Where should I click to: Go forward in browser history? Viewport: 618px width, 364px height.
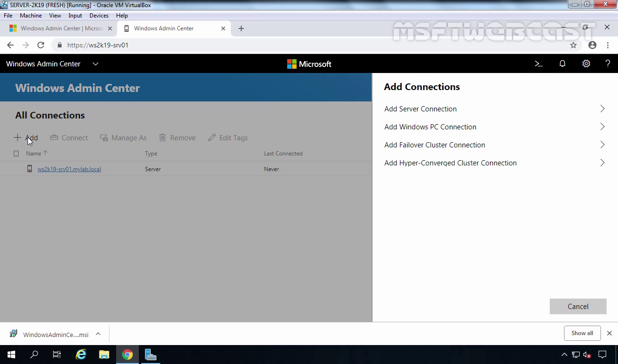pos(26,45)
